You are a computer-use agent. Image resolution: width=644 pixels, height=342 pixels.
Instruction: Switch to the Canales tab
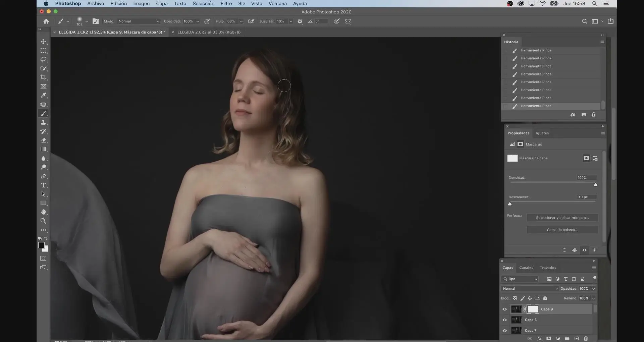coord(526,268)
